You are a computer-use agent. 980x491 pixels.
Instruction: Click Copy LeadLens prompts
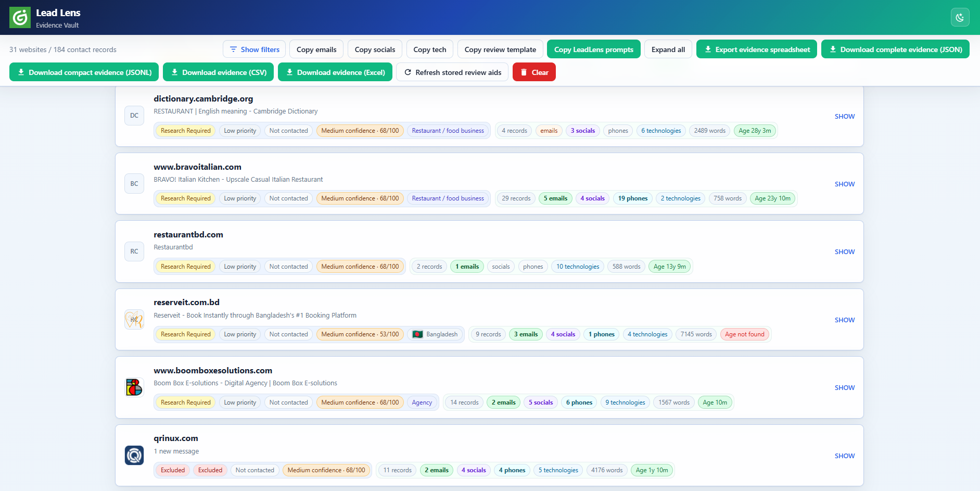594,49
